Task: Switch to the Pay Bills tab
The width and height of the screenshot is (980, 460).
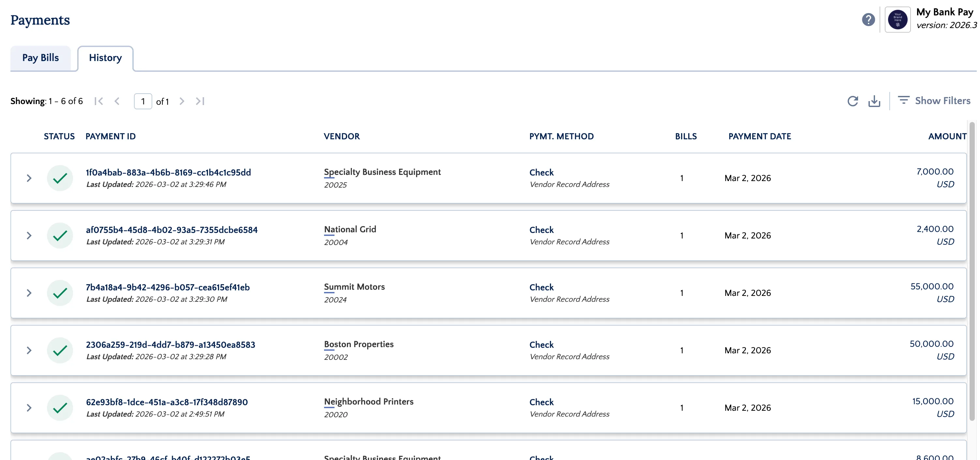Action: [40, 58]
